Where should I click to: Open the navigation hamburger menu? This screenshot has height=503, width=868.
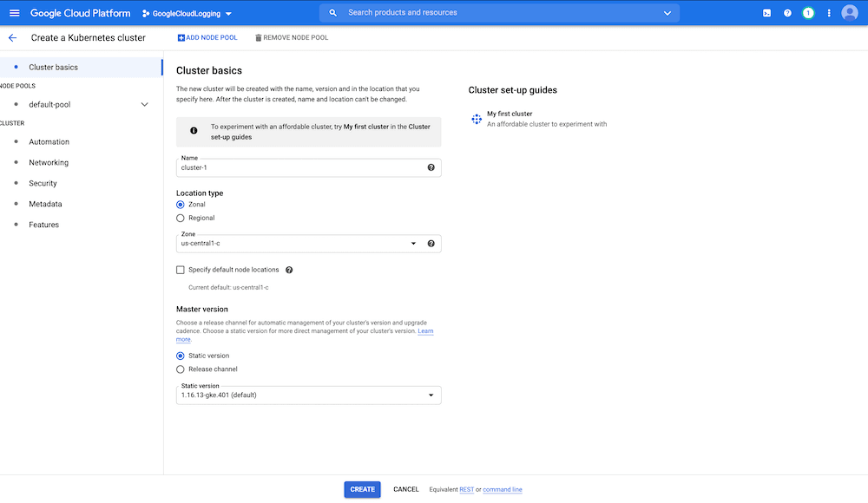click(x=14, y=12)
